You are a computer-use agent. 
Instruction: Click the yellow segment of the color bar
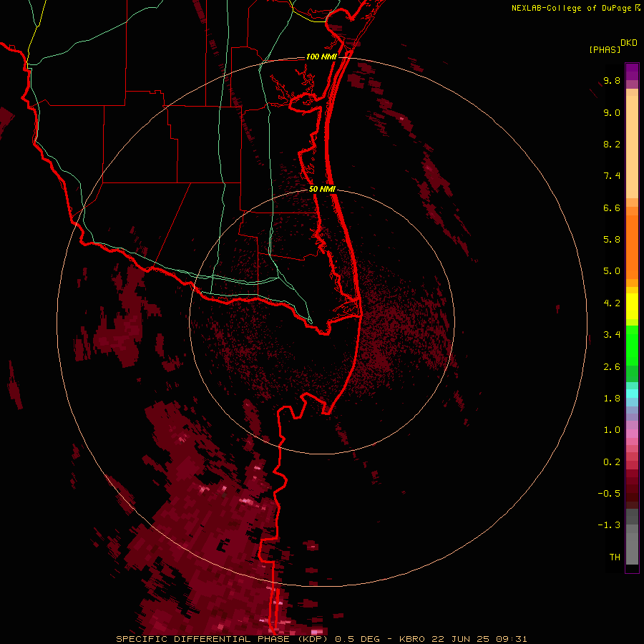pyautogui.click(x=632, y=306)
